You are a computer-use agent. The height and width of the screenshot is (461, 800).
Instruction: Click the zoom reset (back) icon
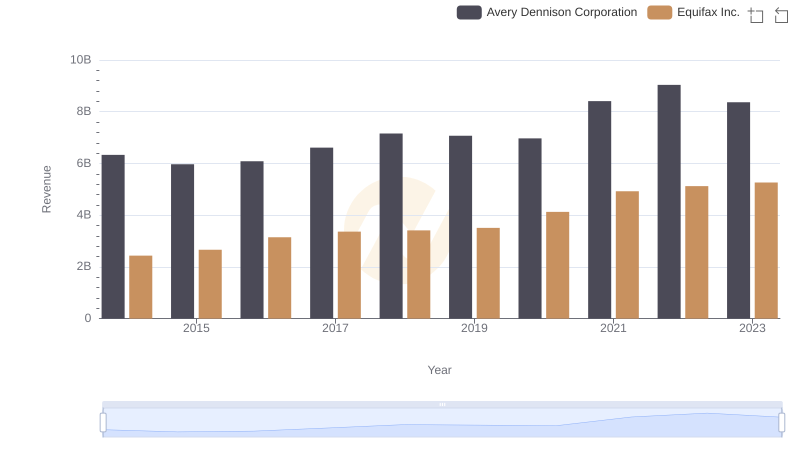point(781,15)
